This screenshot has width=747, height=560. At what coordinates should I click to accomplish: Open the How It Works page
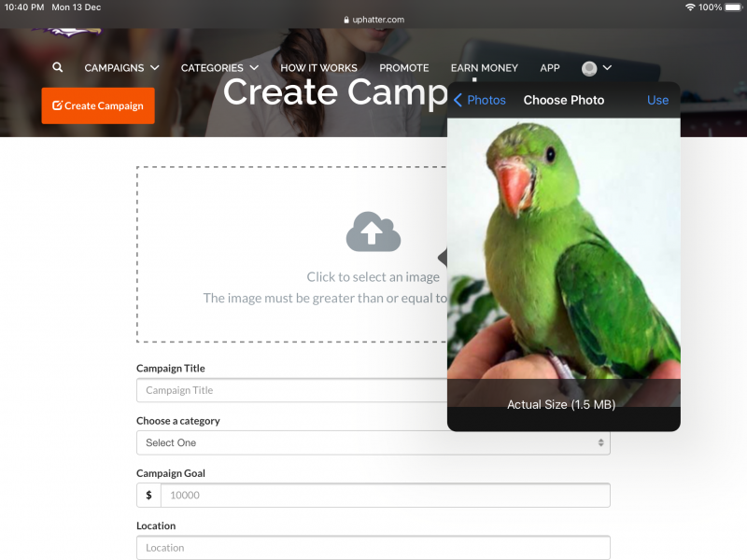[318, 67]
